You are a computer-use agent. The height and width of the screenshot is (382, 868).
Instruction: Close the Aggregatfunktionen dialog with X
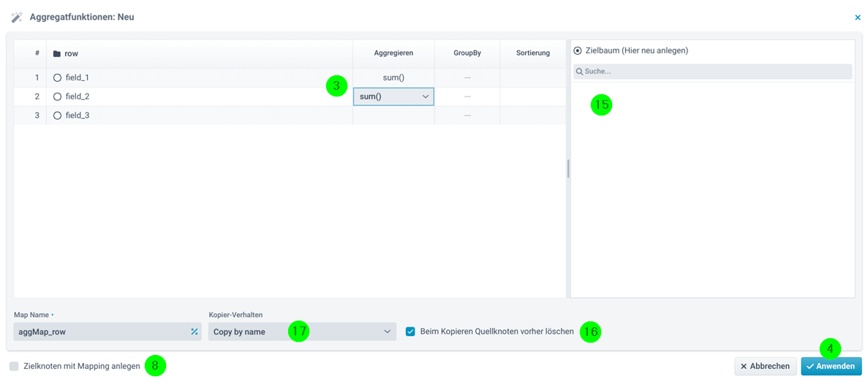click(x=858, y=17)
